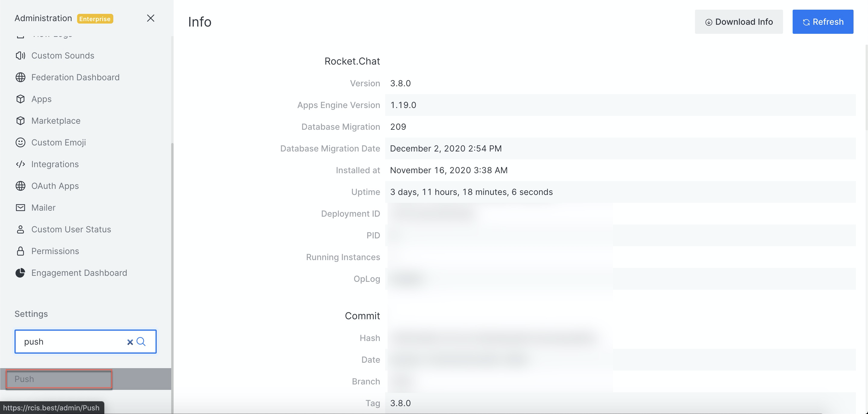Click the OAuth Apps globe icon

[x=20, y=186]
